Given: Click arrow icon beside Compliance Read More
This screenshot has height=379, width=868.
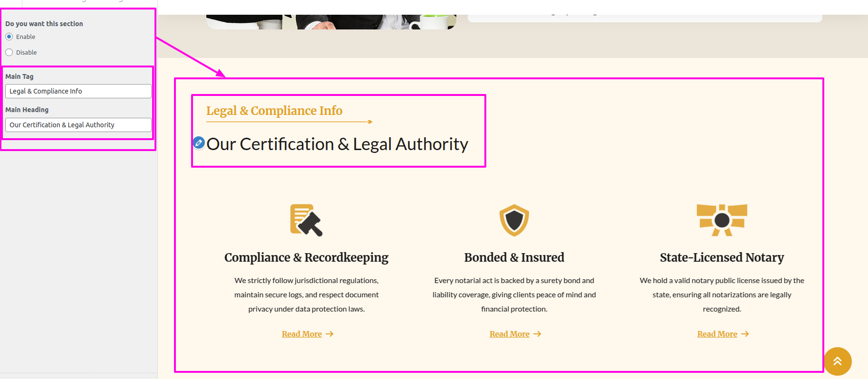Looking at the screenshot, I should [329, 334].
